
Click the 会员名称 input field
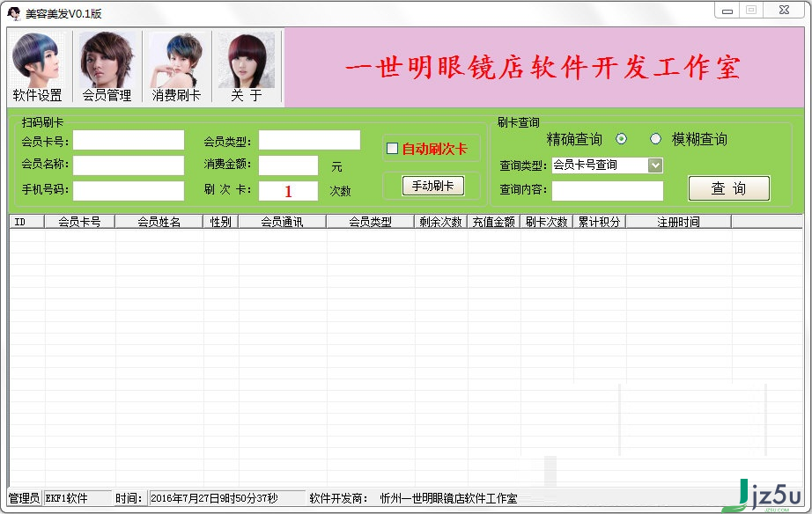coord(128,165)
